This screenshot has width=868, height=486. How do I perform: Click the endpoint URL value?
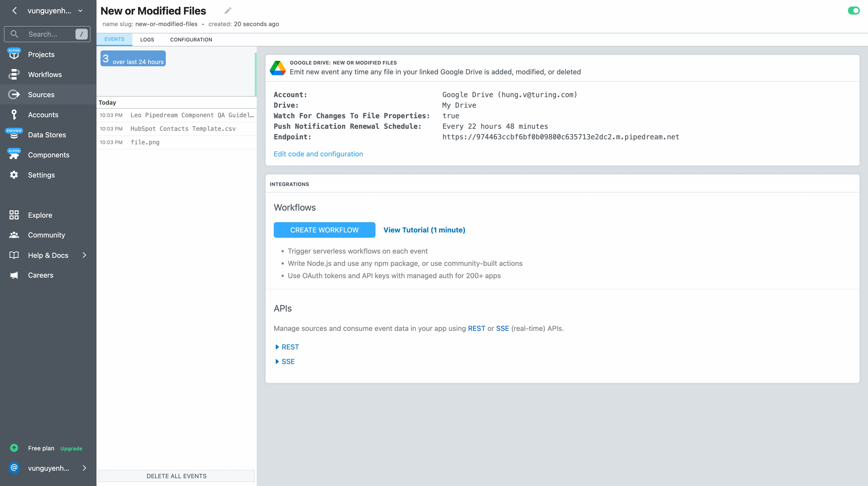[x=561, y=137]
